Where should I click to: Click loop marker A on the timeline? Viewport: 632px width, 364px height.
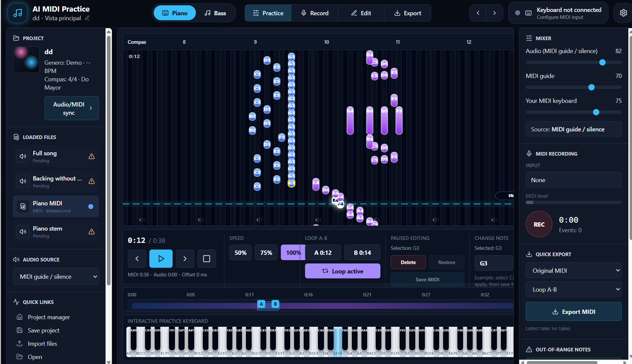pos(261,304)
